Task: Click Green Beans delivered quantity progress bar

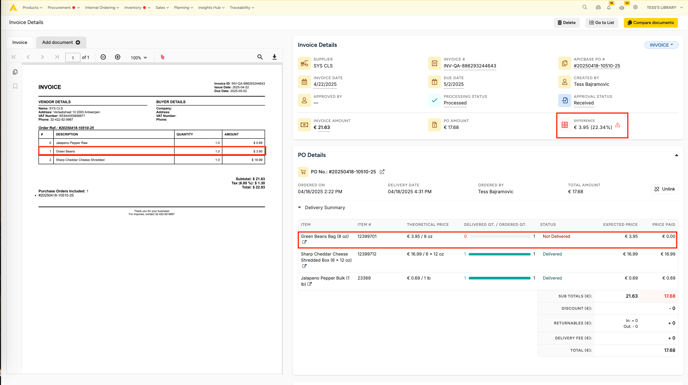Action: pyautogui.click(x=499, y=237)
